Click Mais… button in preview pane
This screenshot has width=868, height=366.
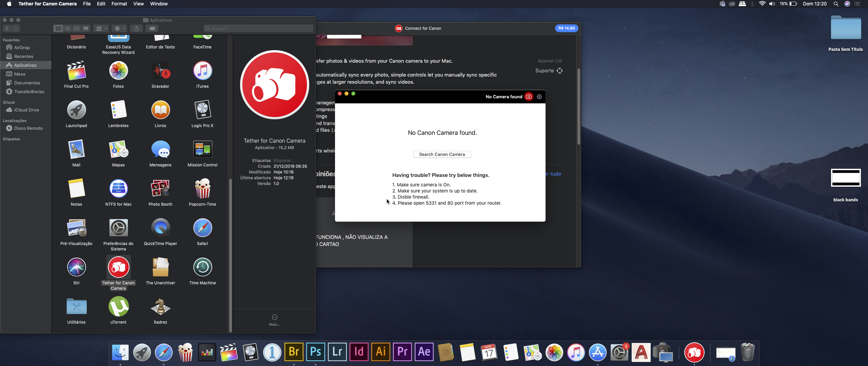click(274, 320)
